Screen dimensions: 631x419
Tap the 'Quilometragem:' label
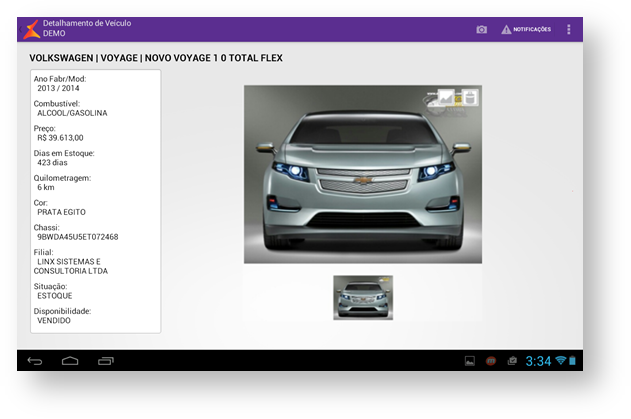coord(62,178)
